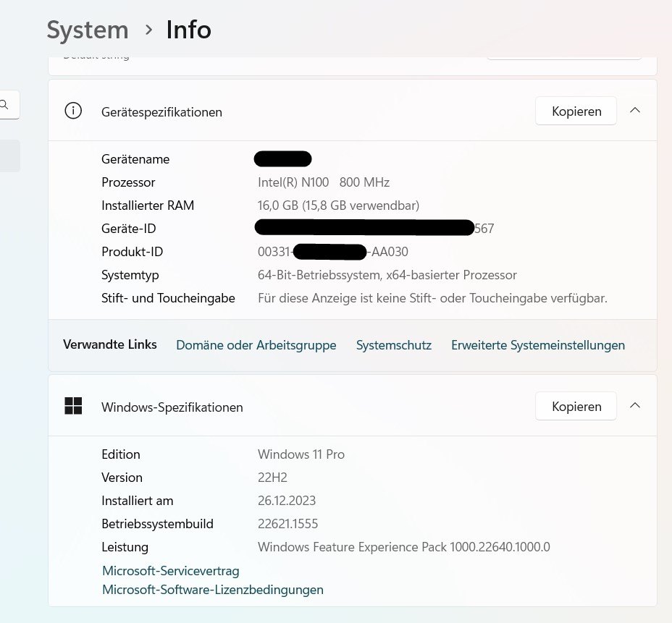Screen dimensions: 672x623
Task: Open Microsoft-Software-Lizenzbedingungen link
Action: [213, 590]
